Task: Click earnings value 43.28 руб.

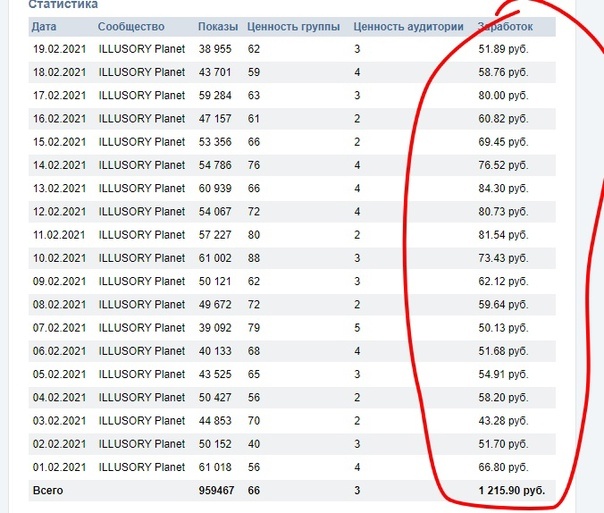Action: pyautogui.click(x=503, y=421)
